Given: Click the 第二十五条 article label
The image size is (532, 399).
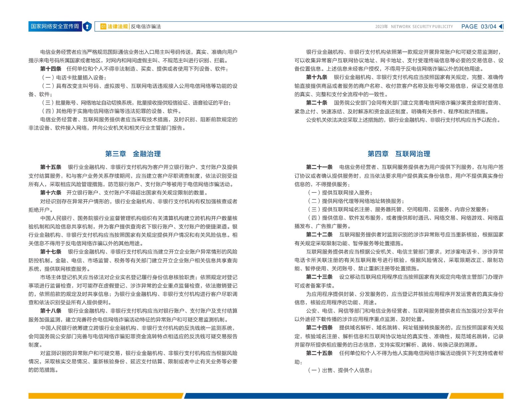Looking at the screenshot, I should click(319, 353).
